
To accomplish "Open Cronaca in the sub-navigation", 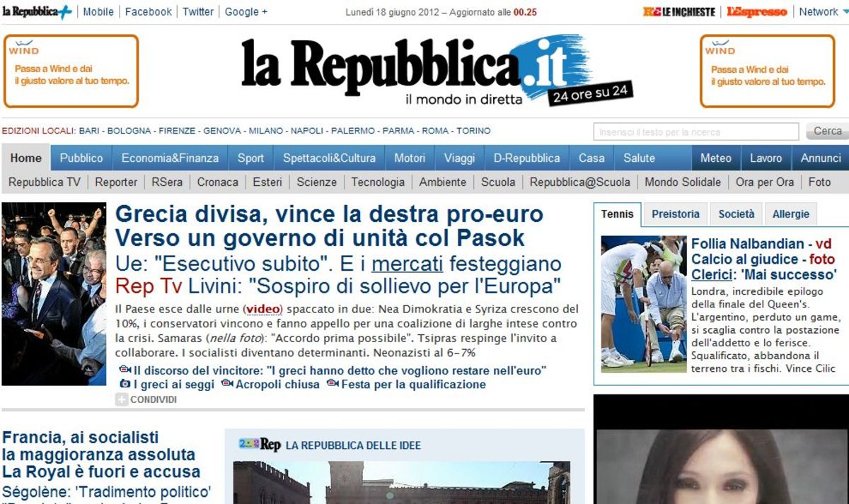I will [218, 182].
